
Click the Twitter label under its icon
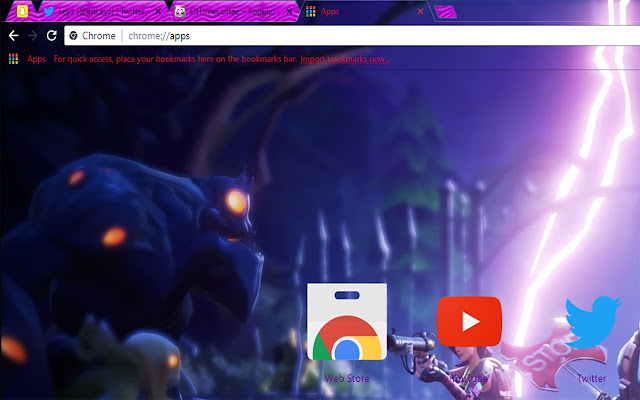point(591,378)
